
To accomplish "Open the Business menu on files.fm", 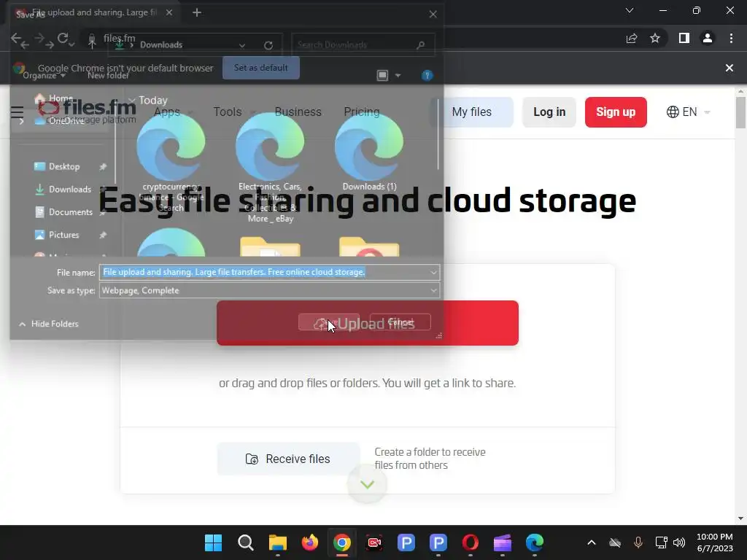I will [x=298, y=112].
